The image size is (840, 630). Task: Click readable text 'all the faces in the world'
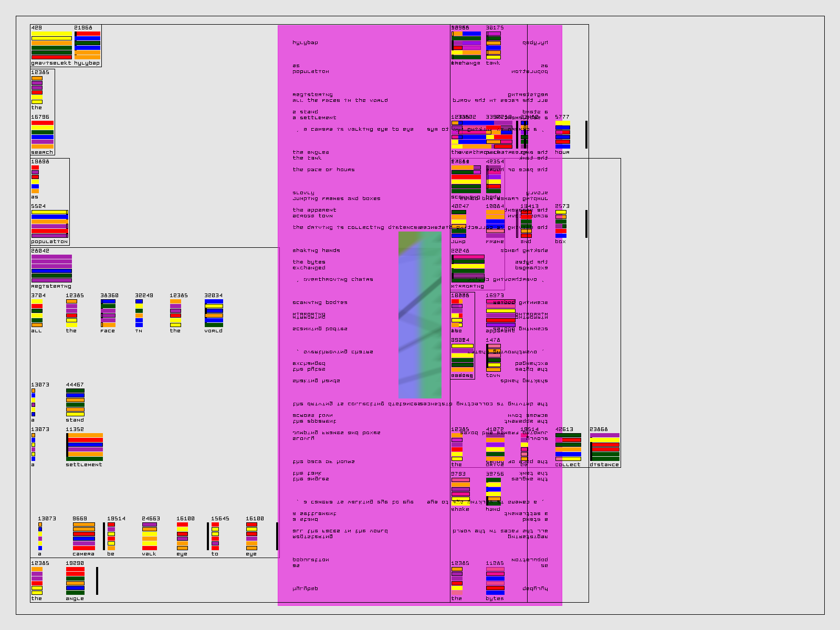point(340,100)
